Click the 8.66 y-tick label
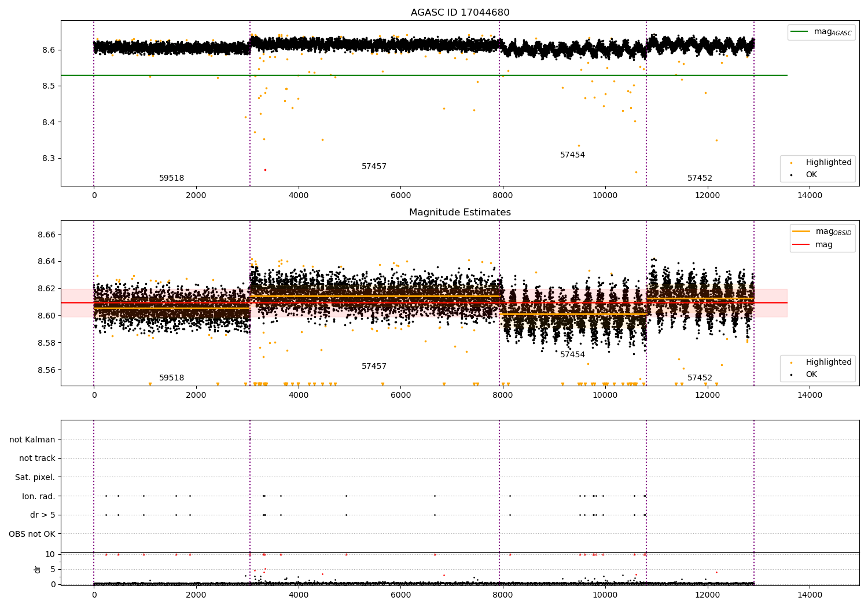 46,235
